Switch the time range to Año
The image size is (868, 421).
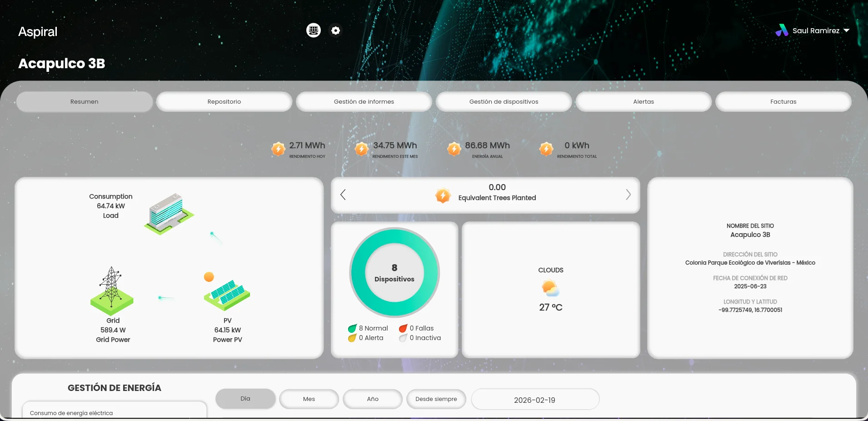373,399
